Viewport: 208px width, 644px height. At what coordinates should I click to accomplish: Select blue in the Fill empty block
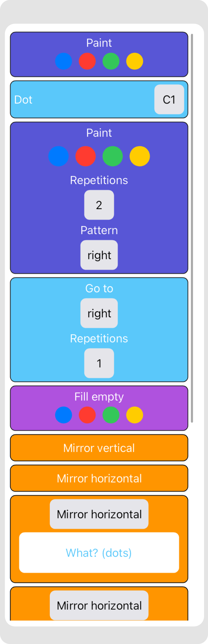coord(64,415)
